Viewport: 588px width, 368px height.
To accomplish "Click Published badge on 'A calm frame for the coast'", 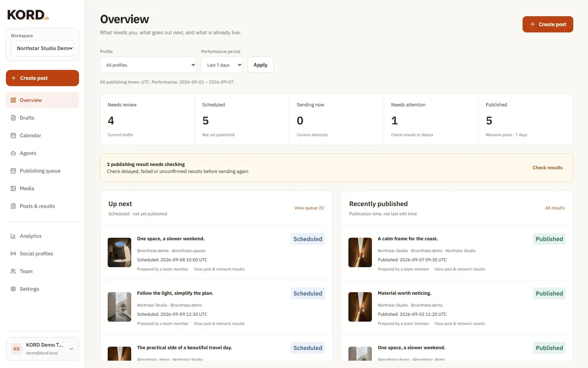I will 549,239.
